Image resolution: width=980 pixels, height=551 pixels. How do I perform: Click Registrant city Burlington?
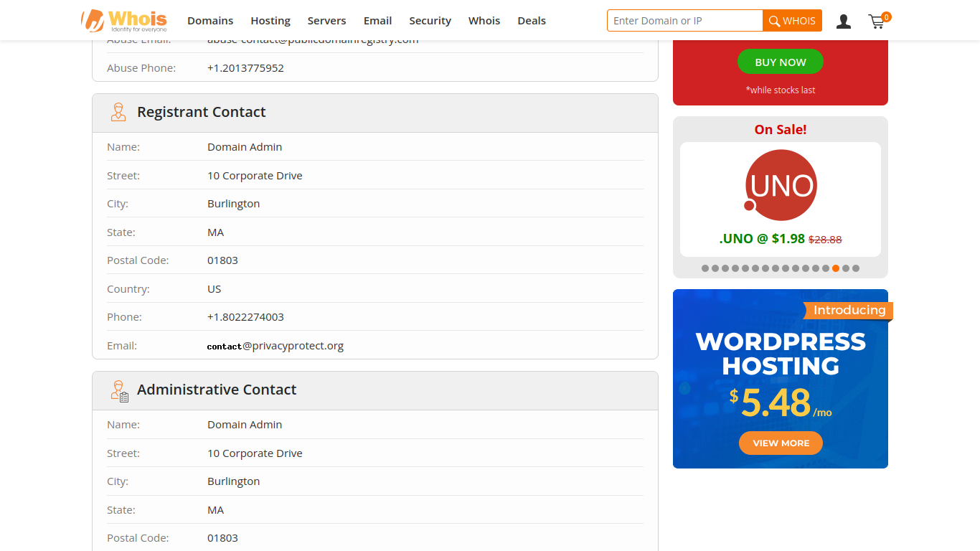234,204
